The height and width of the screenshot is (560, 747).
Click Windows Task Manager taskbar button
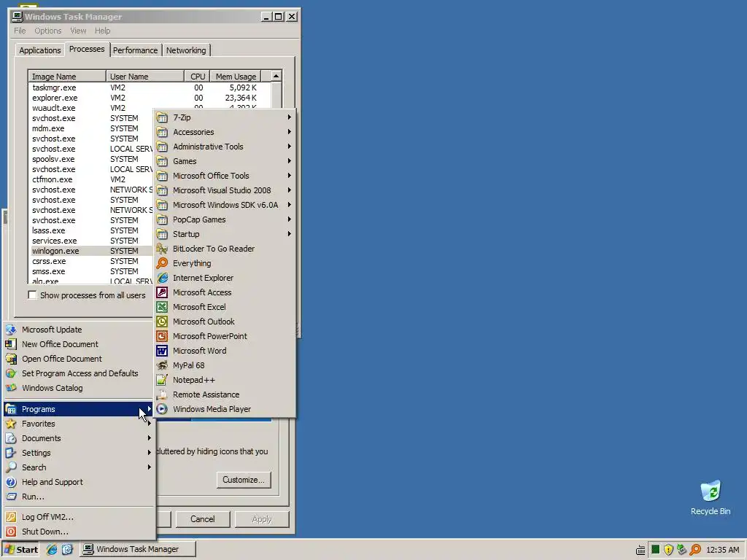point(138,550)
